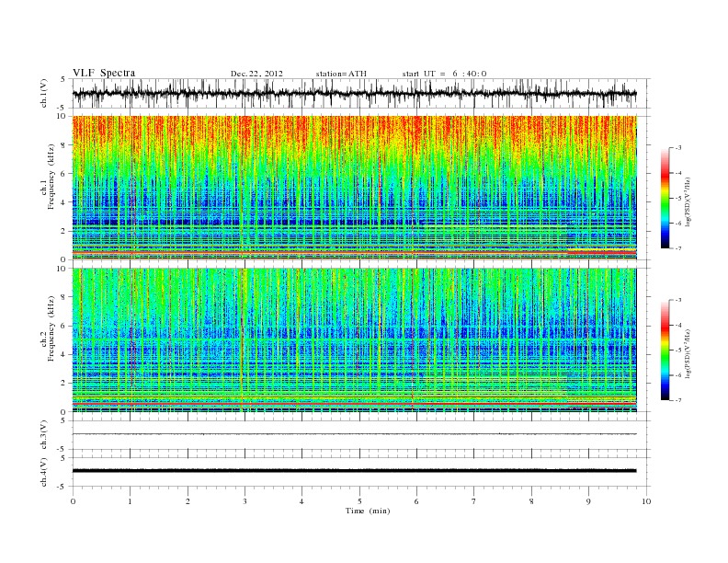
Task: Click the "ch.1(V)" axis label
Action: pyautogui.click(x=44, y=93)
